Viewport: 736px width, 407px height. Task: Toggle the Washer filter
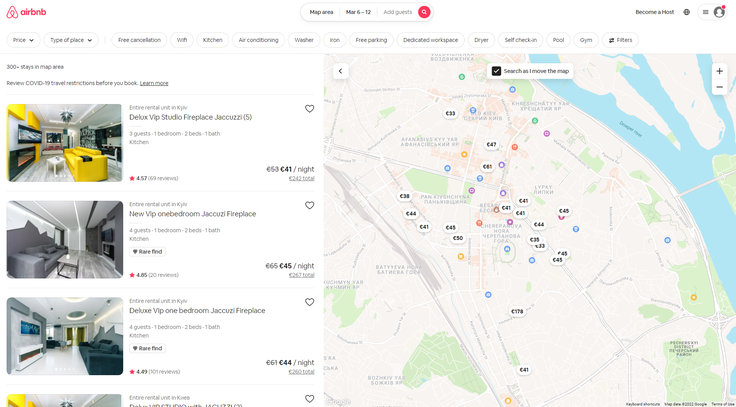304,40
